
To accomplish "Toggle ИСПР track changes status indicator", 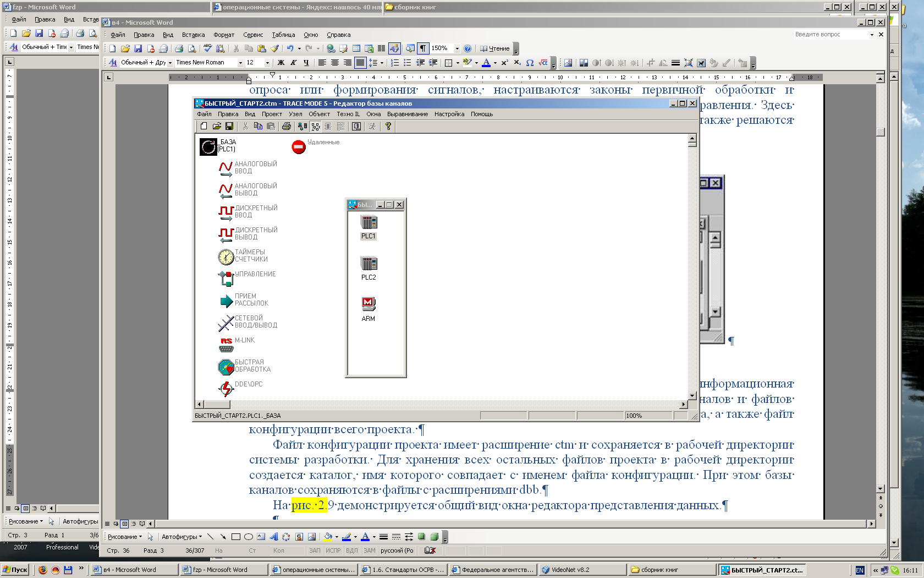I will (x=333, y=550).
